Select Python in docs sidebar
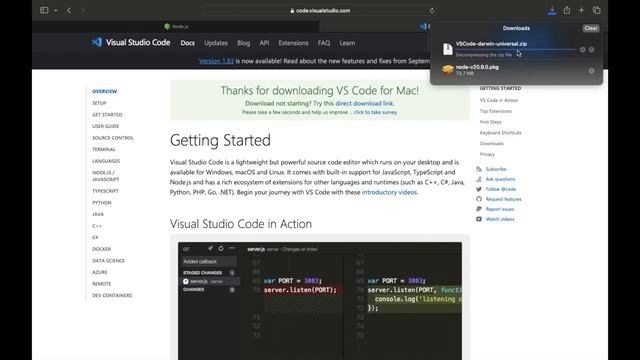The image size is (640, 360). click(102, 202)
